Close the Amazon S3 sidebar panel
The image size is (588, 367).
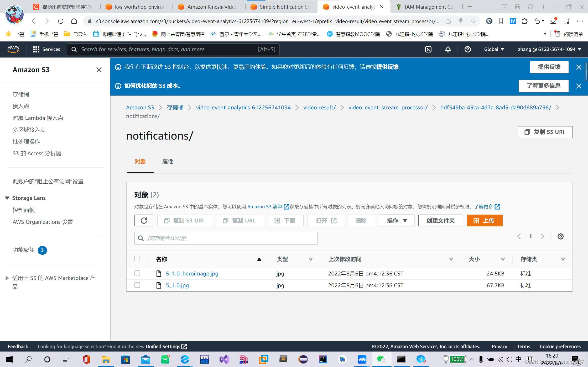99,70
